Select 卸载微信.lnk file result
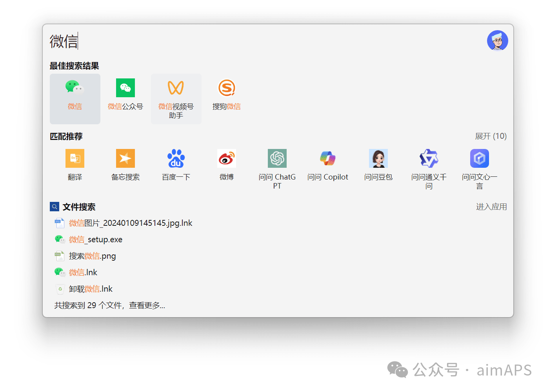The height and width of the screenshot is (392, 549). (91, 289)
